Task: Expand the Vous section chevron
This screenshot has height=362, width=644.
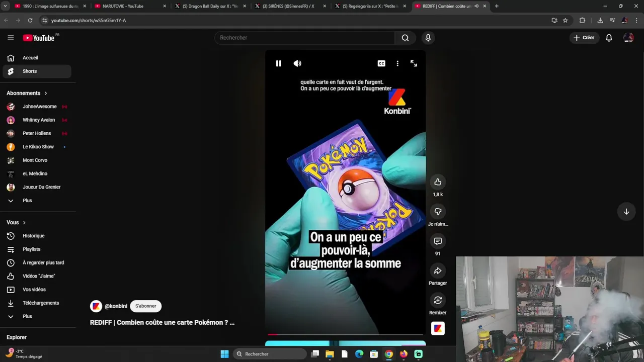Action: pyautogui.click(x=24, y=222)
